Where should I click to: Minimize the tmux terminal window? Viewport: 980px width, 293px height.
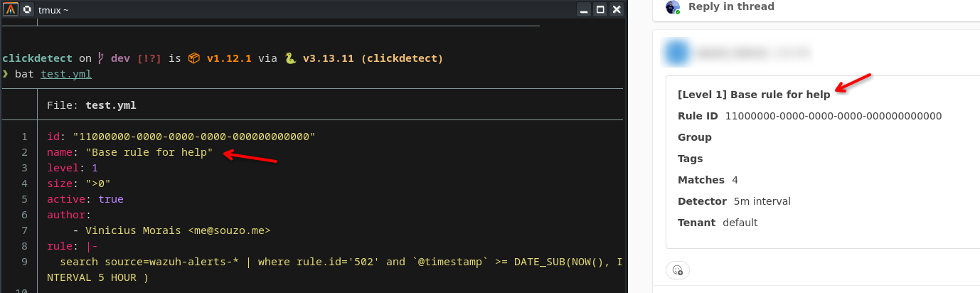pyautogui.click(x=584, y=9)
